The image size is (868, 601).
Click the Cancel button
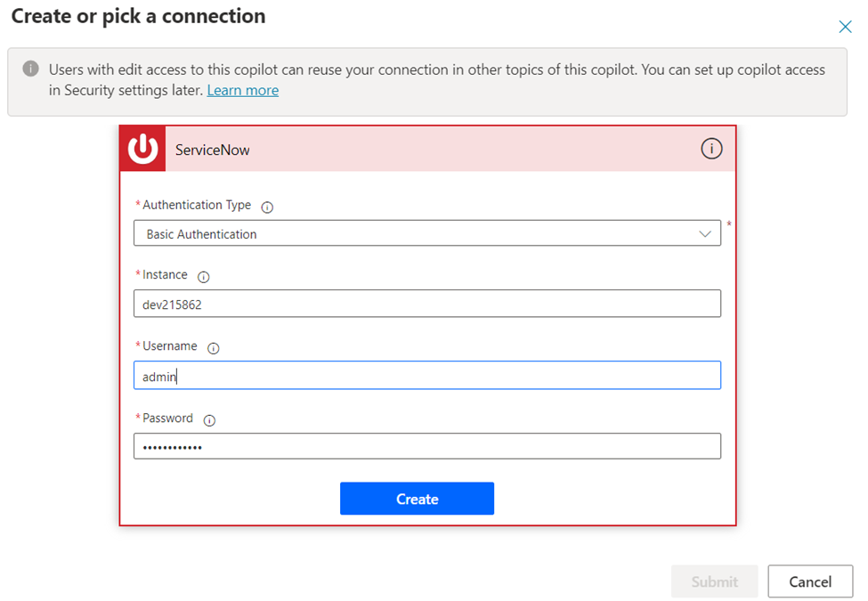(809, 581)
